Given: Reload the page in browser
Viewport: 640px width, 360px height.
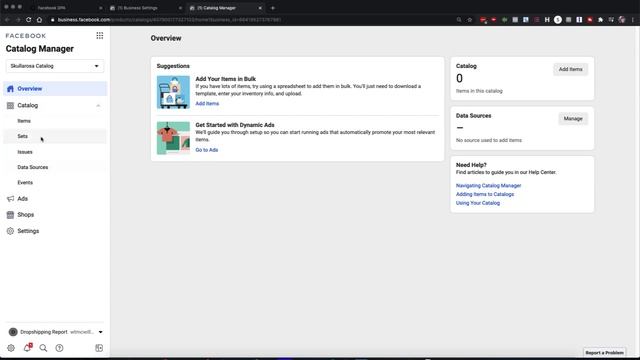Looking at the screenshot, I should tap(29, 20).
